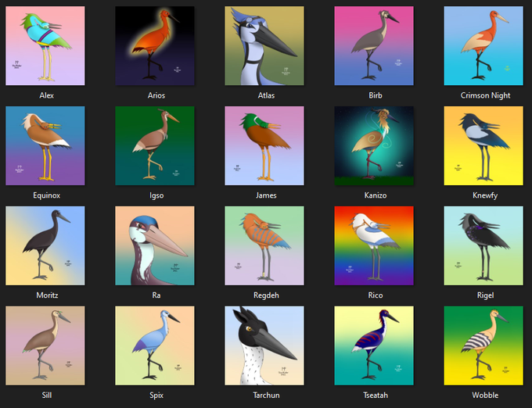Click the file name "Kanizo"
This screenshot has height=408, width=532.
pos(376,195)
